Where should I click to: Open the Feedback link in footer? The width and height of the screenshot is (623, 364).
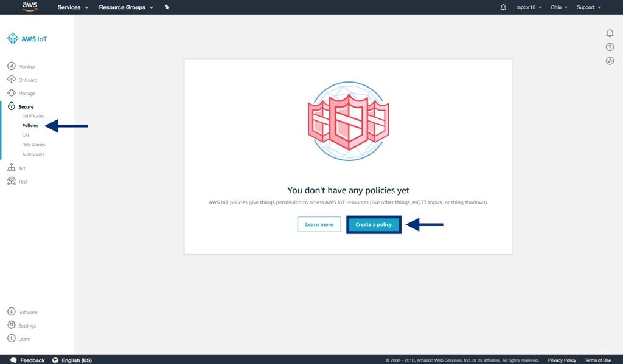pyautogui.click(x=33, y=360)
